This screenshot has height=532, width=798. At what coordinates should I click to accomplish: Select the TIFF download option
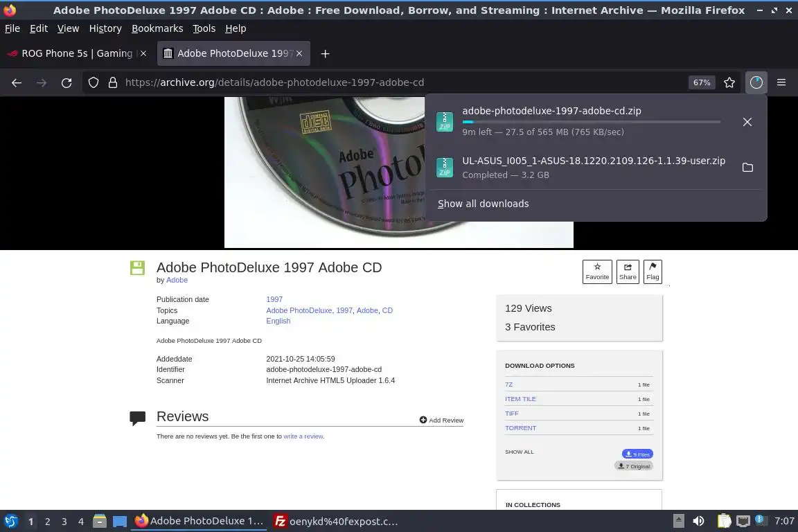tap(511, 414)
